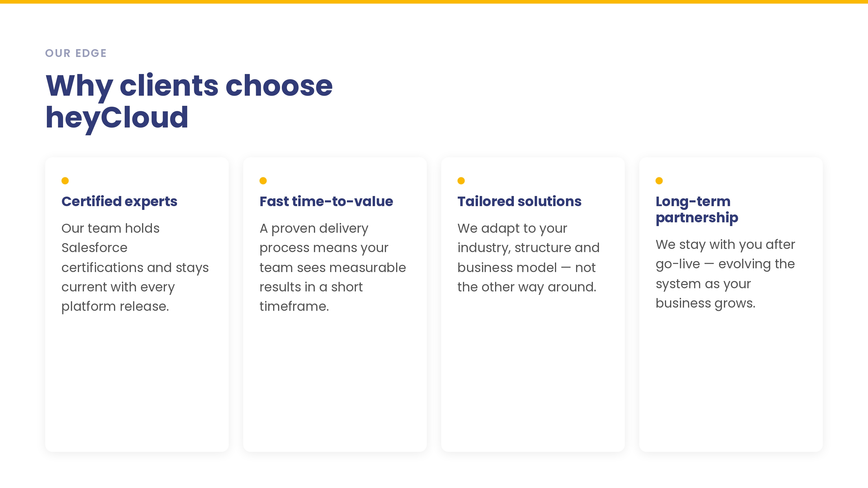Click the yellow dot above Certified experts
Viewport: 868px width, 488px height.
click(x=65, y=181)
